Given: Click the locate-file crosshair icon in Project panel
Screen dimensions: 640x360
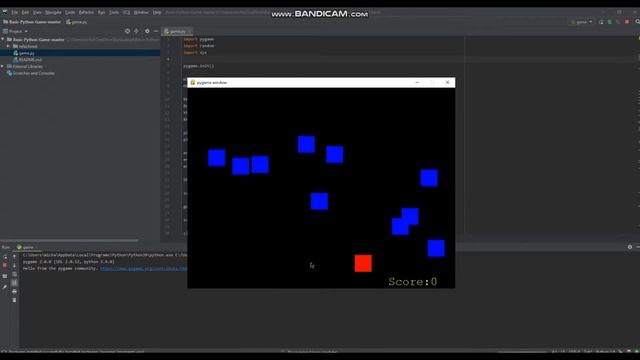Looking at the screenshot, I should coord(127,31).
